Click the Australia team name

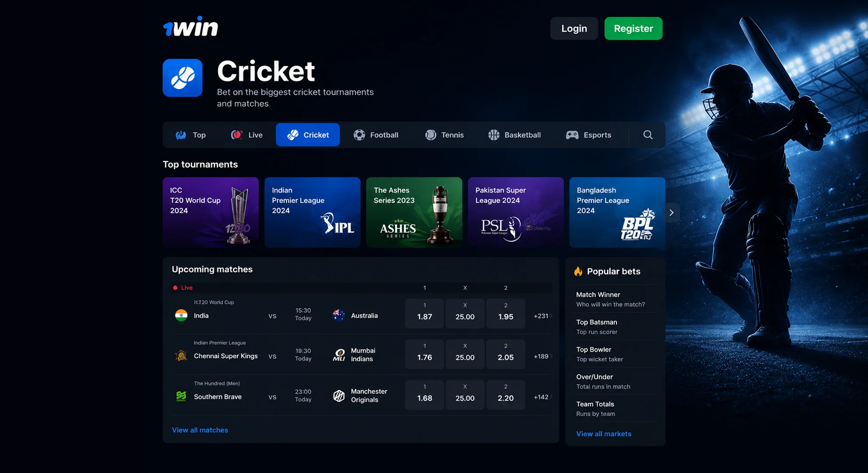[364, 315]
